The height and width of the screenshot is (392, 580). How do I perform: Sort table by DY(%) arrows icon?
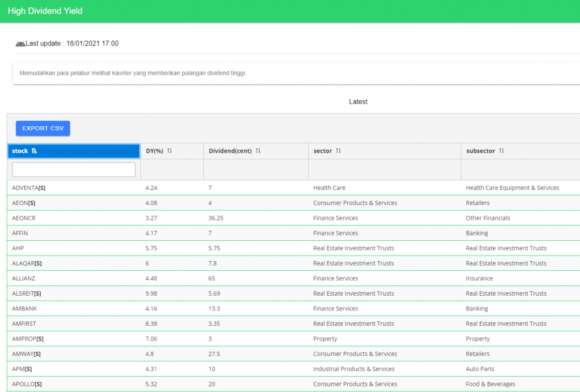[x=169, y=151]
